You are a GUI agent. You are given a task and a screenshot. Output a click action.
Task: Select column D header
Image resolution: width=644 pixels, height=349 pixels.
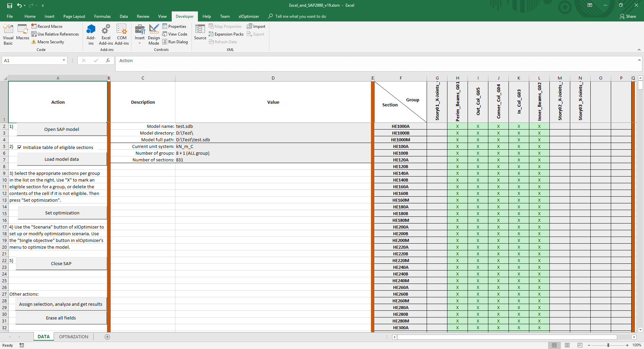(x=273, y=78)
